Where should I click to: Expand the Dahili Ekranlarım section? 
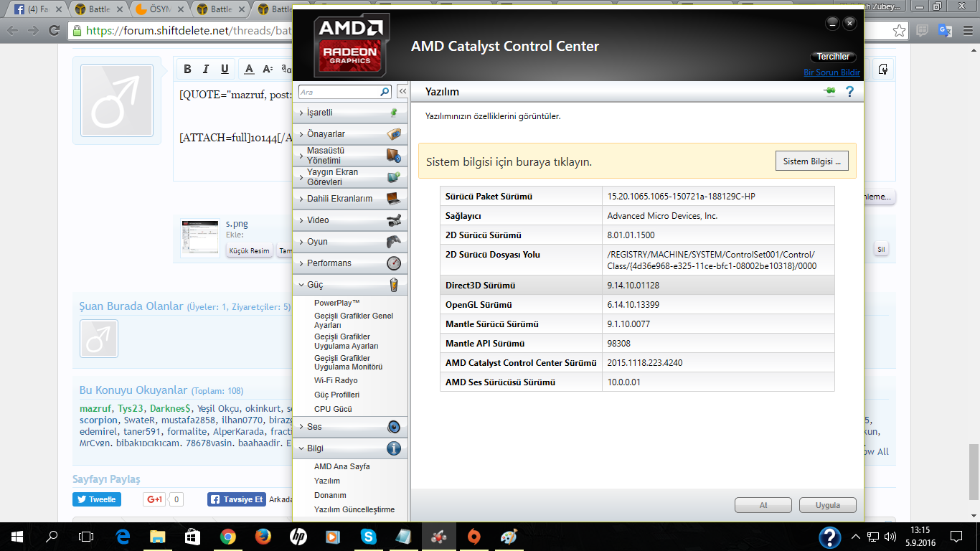350,199
